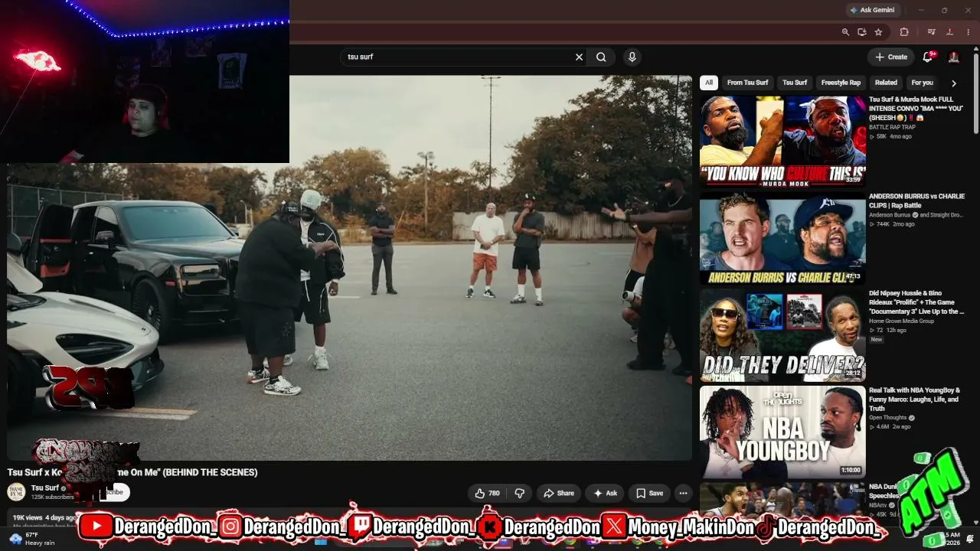Go to BATTLE RAP TRAP channel
The height and width of the screenshot is (551, 980).
pos(892,127)
